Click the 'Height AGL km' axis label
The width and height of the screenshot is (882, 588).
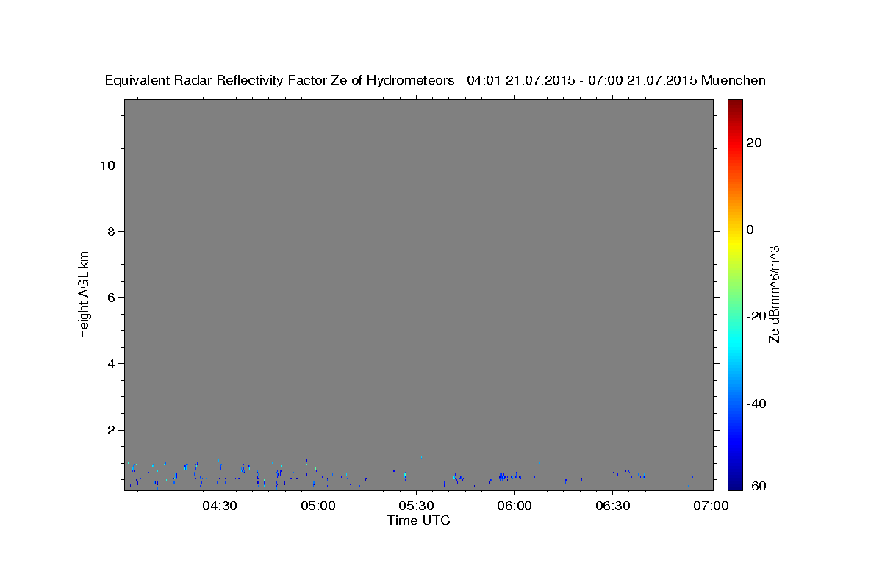click(x=84, y=293)
